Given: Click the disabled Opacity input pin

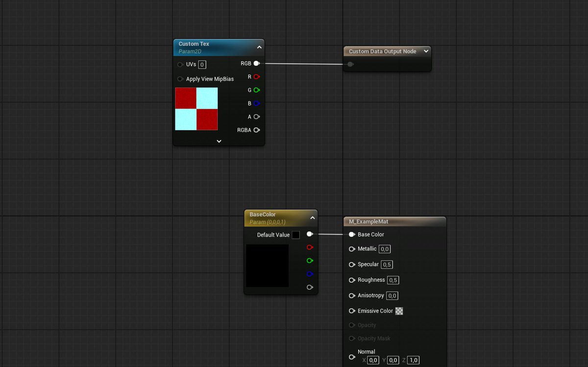Looking at the screenshot, I should (351, 325).
